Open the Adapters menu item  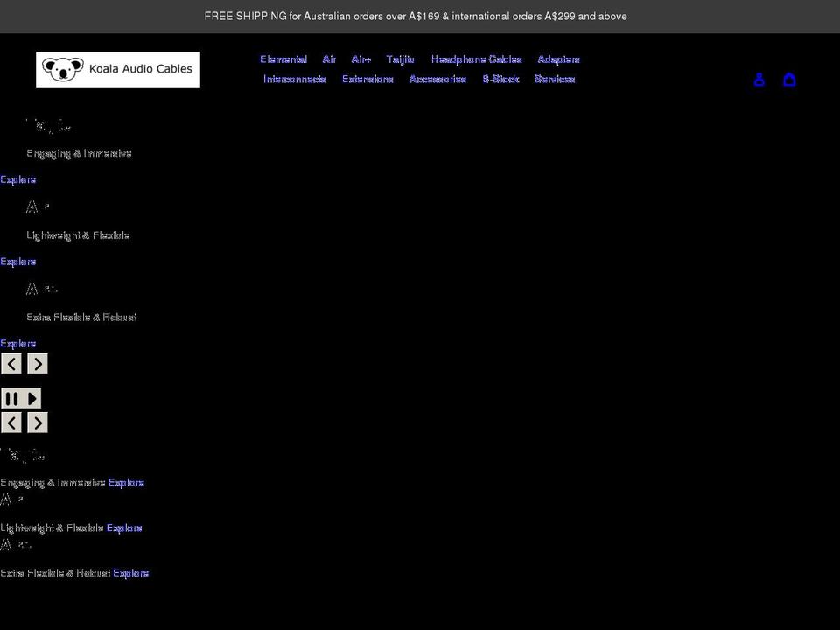(x=558, y=59)
